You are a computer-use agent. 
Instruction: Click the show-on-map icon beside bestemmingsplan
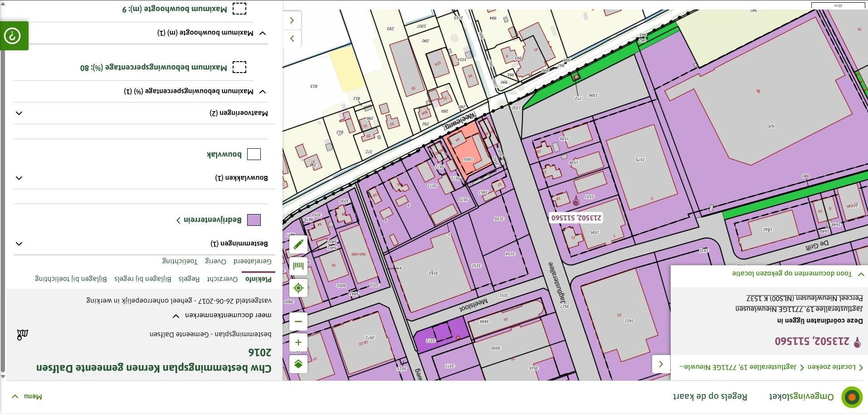[x=22, y=335]
